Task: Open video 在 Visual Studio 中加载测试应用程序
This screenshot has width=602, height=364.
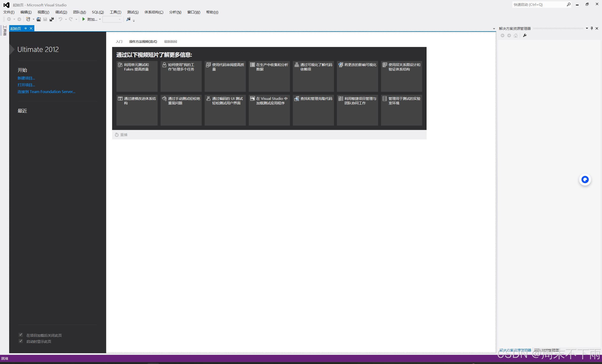Action: [x=269, y=110]
